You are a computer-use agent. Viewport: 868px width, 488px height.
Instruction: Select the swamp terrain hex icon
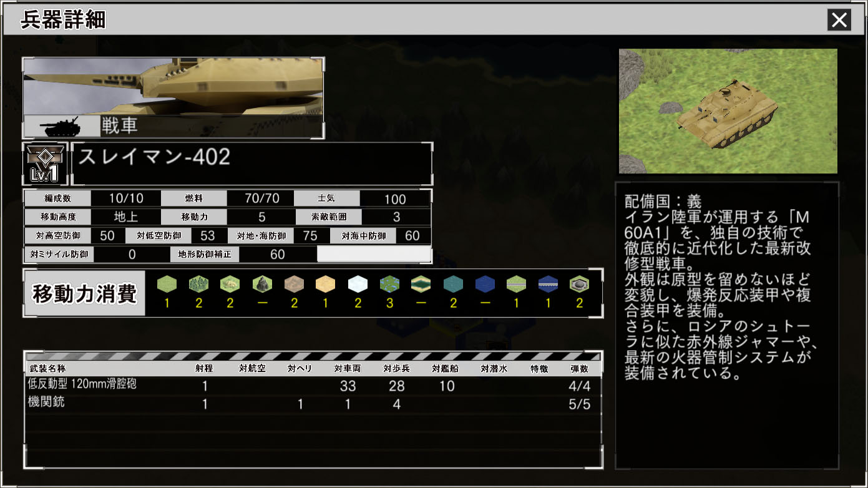pos(389,285)
